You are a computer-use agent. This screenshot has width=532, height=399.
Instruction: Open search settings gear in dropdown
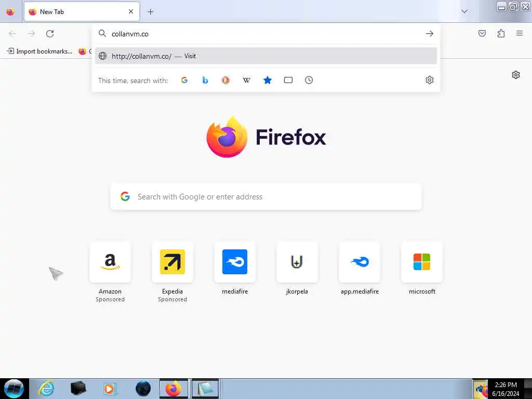click(430, 80)
